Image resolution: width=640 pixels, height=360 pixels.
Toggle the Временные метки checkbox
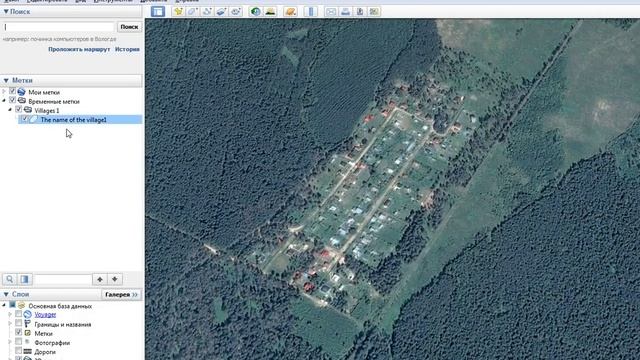tap(13, 100)
